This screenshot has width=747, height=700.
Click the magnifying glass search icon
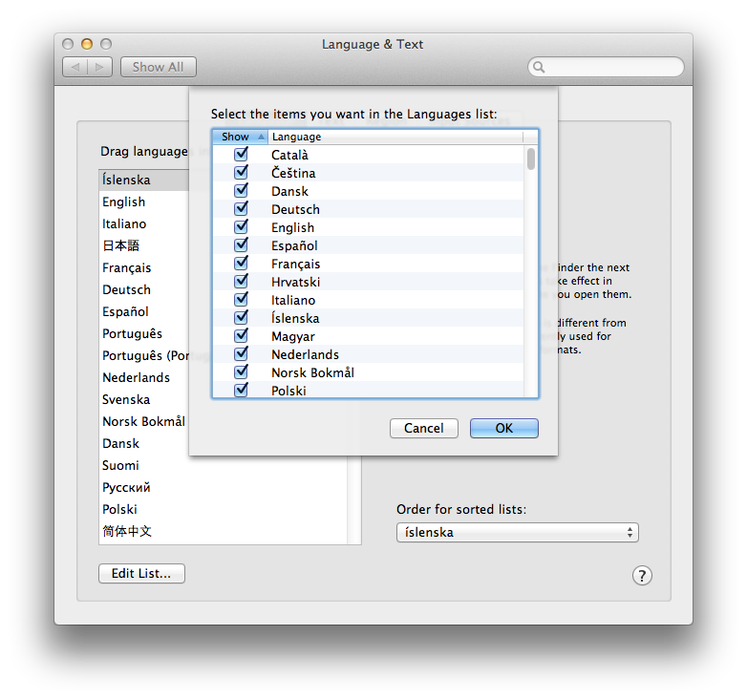[540, 67]
